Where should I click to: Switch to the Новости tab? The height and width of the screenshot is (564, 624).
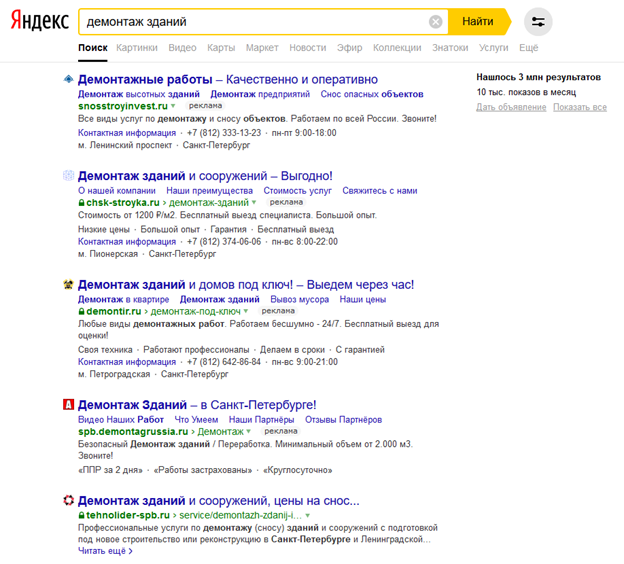tap(308, 48)
